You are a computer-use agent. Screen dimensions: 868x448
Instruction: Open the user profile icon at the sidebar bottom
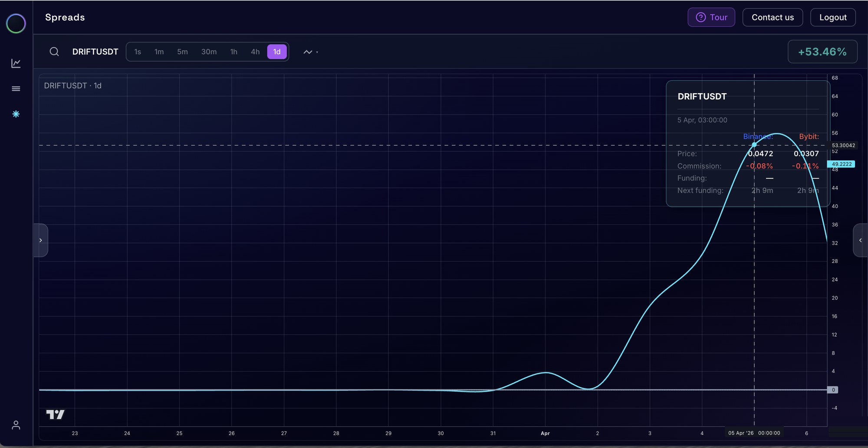16,425
